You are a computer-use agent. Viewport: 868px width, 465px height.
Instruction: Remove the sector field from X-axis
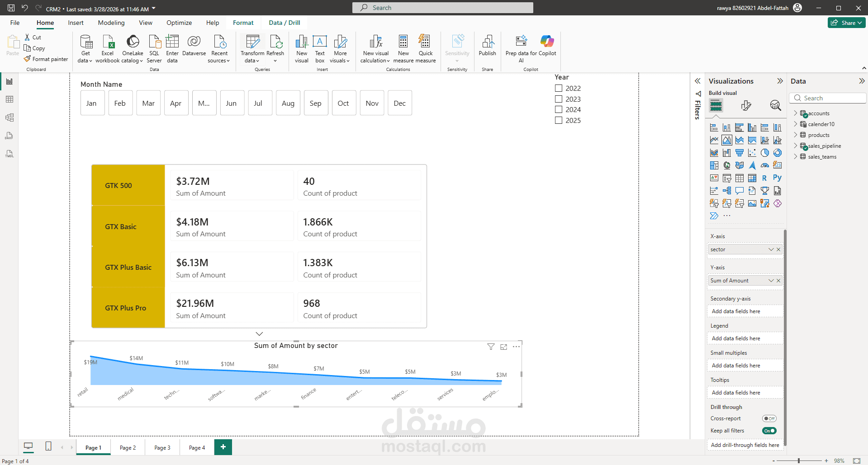coord(778,249)
